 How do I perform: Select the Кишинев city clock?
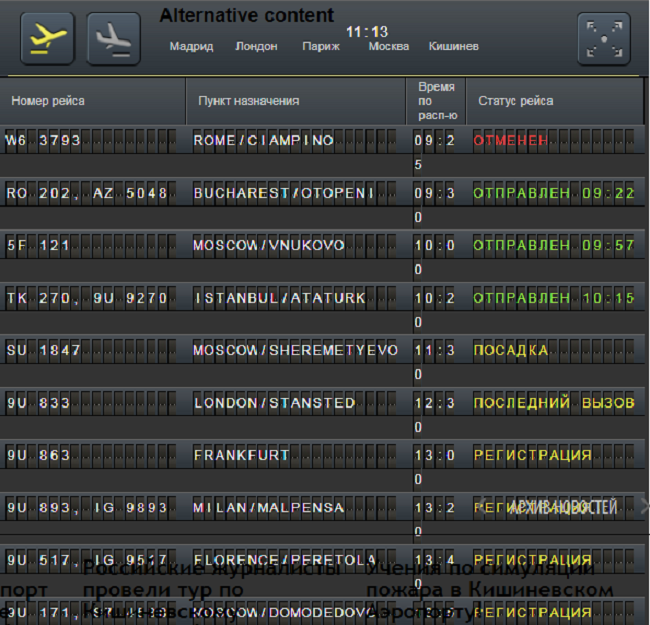(x=454, y=46)
